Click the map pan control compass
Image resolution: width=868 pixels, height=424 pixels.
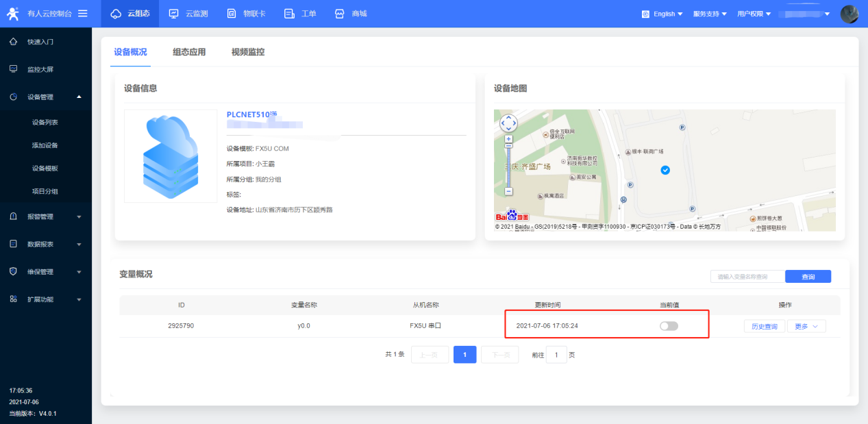(508, 124)
